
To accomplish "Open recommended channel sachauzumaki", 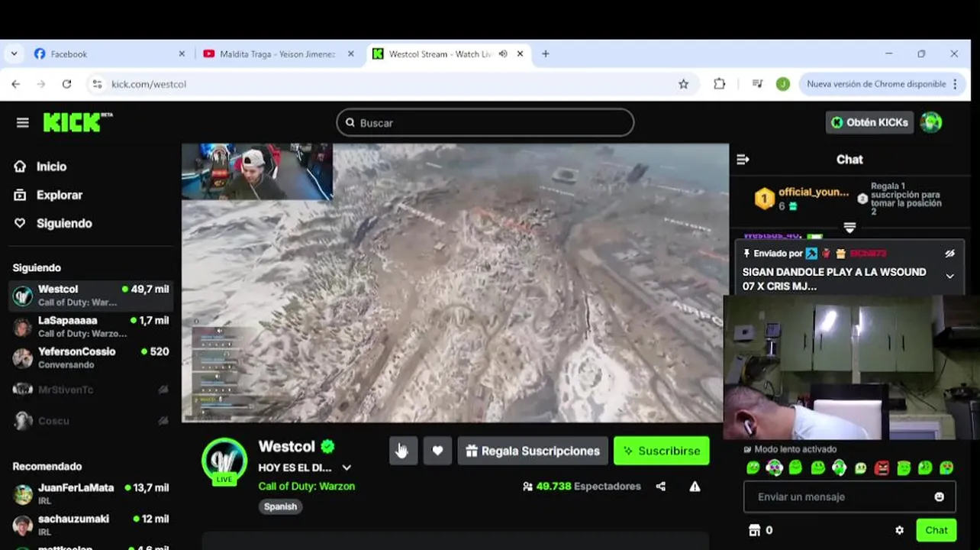I will [91, 525].
